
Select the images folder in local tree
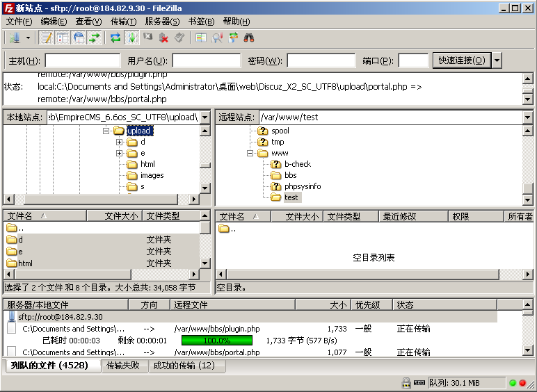click(x=152, y=175)
